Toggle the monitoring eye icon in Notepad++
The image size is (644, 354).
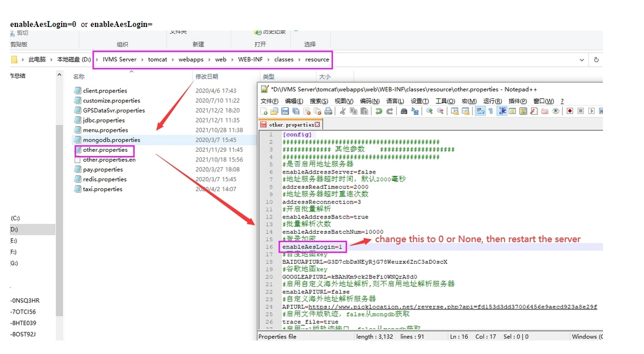coord(556,111)
